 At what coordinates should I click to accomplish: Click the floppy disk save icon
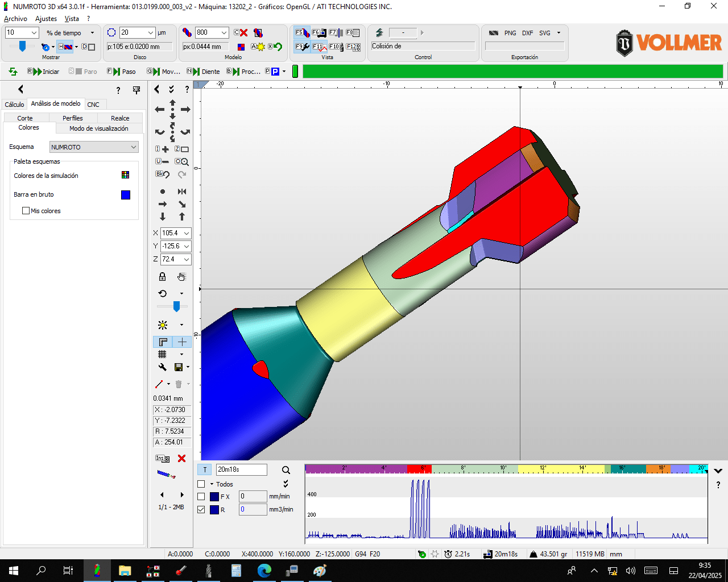tap(179, 367)
